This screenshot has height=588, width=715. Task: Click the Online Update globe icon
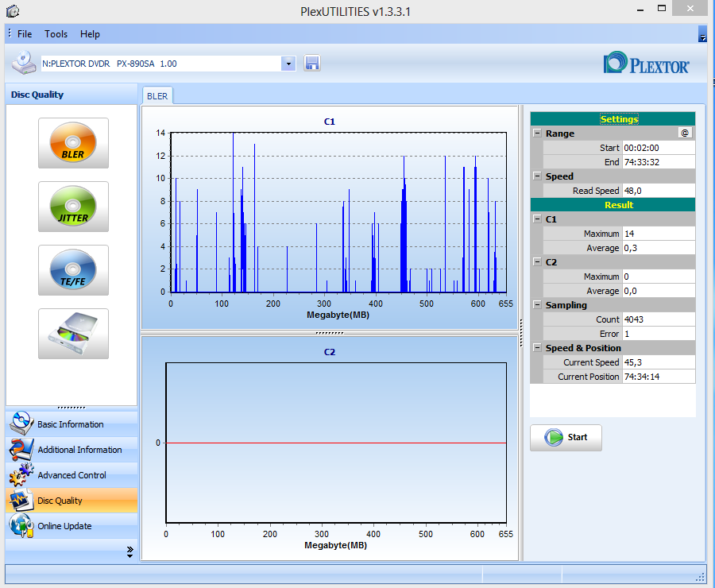(x=21, y=525)
